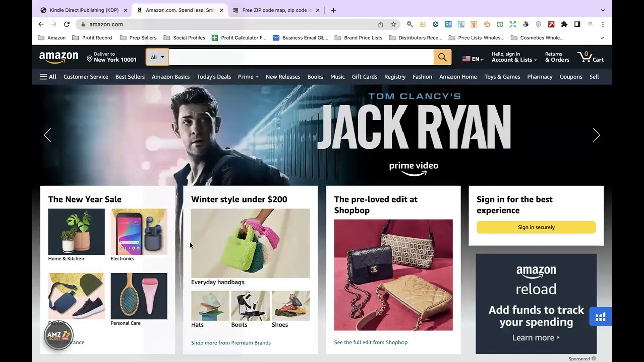This screenshot has height=362, width=644.
Task: Click the red arrow extension icon
Action: click(551, 24)
